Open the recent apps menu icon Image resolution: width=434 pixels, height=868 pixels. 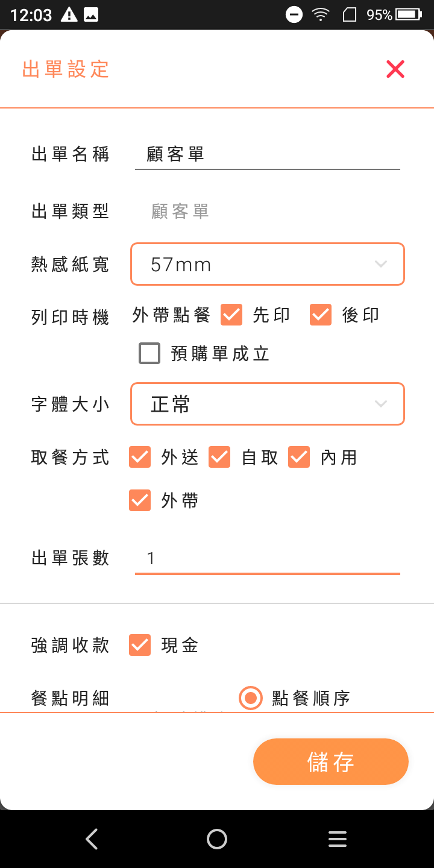tap(338, 839)
